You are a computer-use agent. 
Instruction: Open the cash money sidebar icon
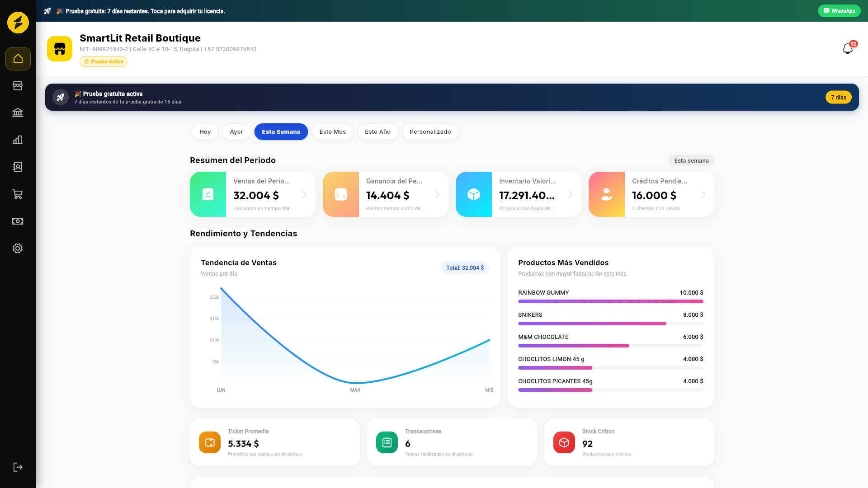pos(18,221)
